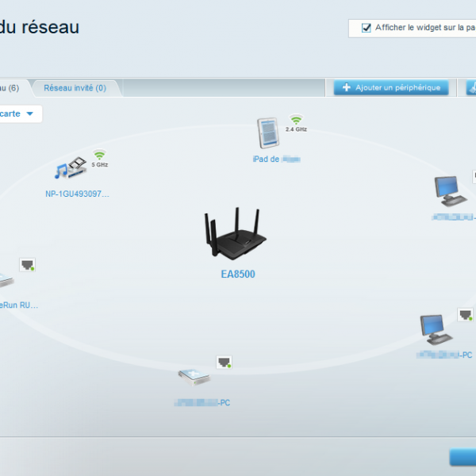Click the blue button at bottom right
The width and height of the screenshot is (476, 476).
[x=463, y=457]
